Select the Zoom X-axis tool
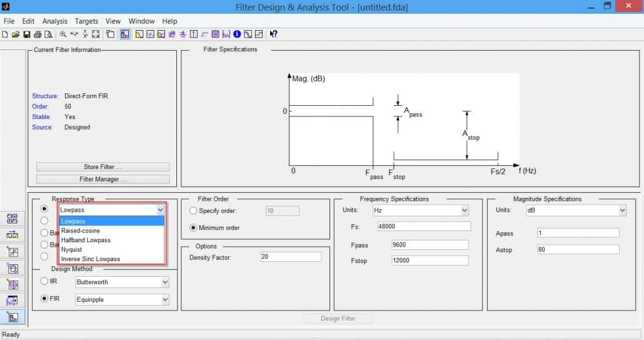 [x=74, y=34]
